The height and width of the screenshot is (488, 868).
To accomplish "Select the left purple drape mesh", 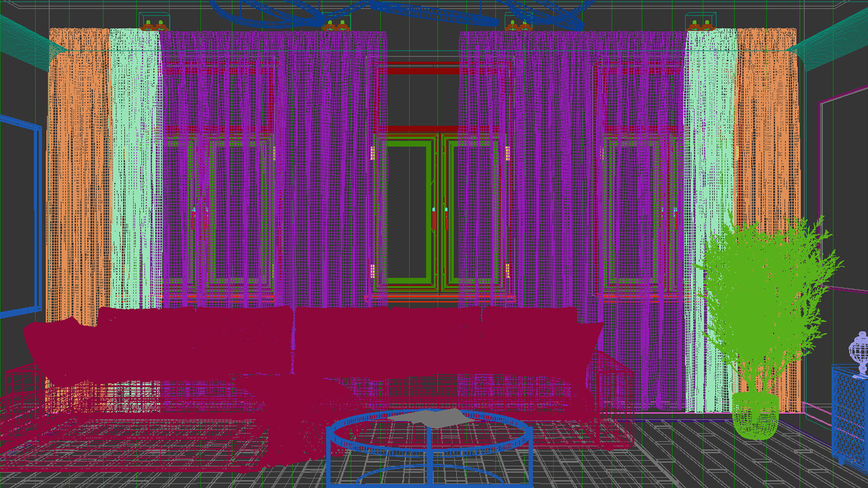I will tap(274, 169).
